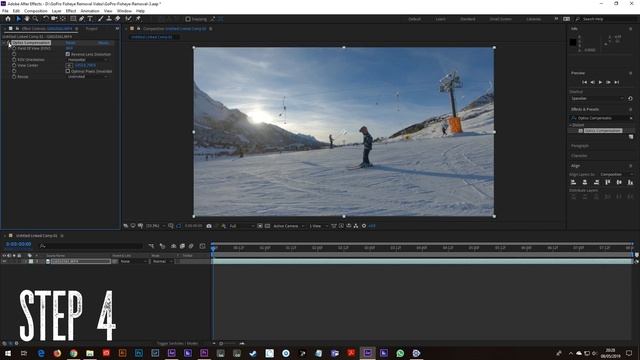The width and height of the screenshot is (640, 360).
Task: Switch to the Small Screen workspace
Action: tap(500, 19)
